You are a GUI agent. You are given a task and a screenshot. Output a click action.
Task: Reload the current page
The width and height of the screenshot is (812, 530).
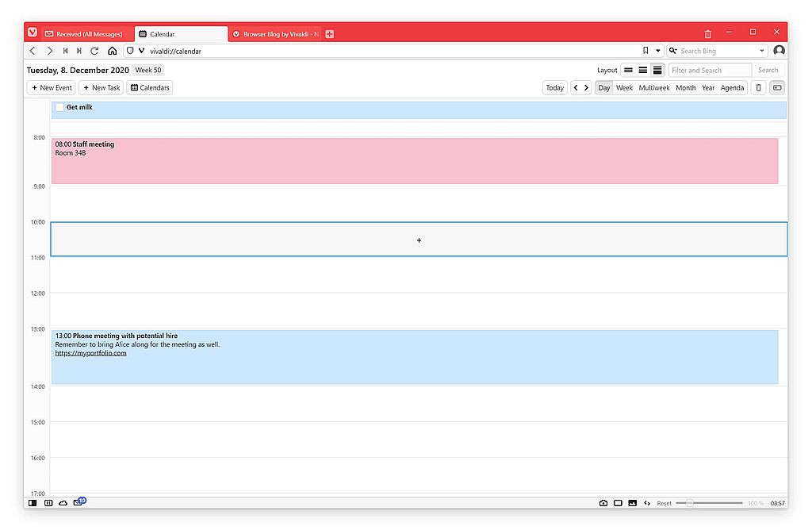(x=94, y=51)
